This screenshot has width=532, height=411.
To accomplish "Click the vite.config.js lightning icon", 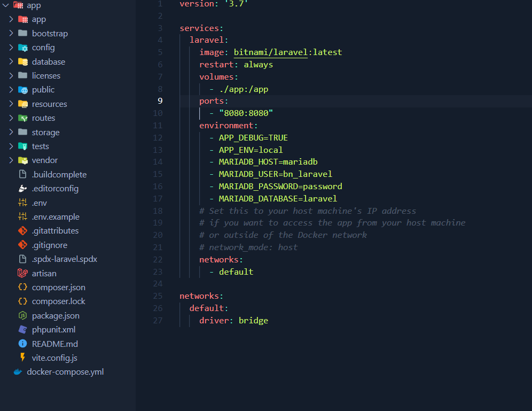I will (24, 358).
